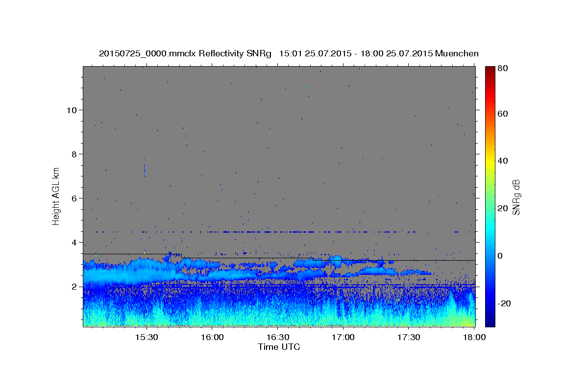
Task: Click the 10 km height tick label
Action: pos(72,110)
